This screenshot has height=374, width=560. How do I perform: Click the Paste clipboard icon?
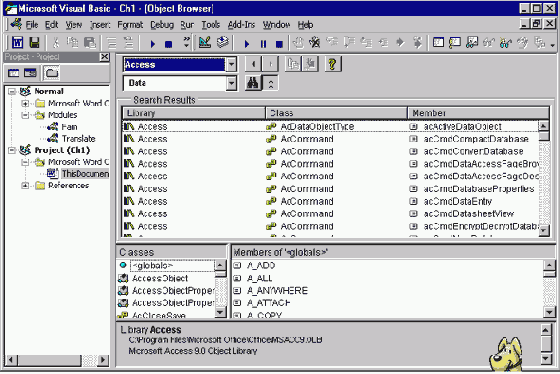[90, 43]
